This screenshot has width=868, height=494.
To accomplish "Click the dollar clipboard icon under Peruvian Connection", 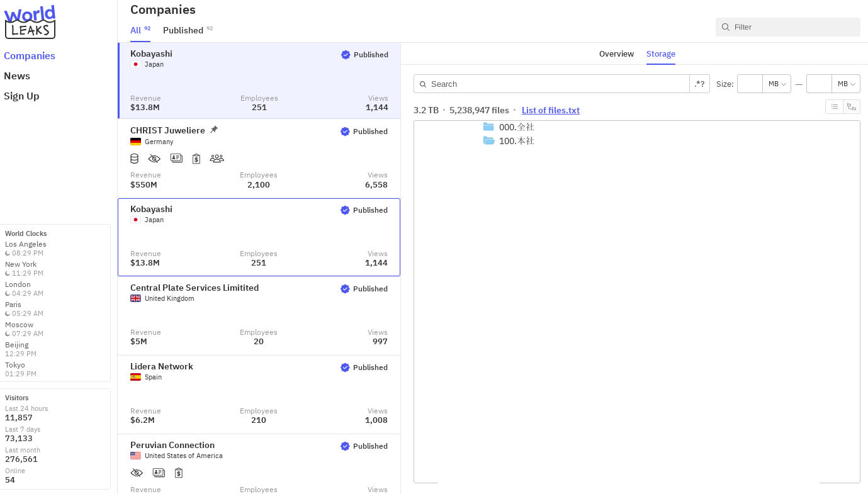I will (x=179, y=473).
